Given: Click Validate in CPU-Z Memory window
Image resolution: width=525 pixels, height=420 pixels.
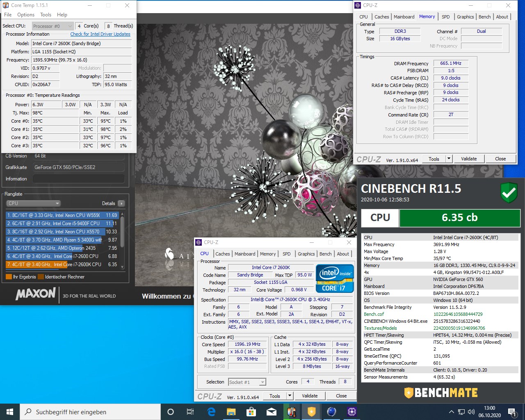Looking at the screenshot, I should tap(469, 159).
